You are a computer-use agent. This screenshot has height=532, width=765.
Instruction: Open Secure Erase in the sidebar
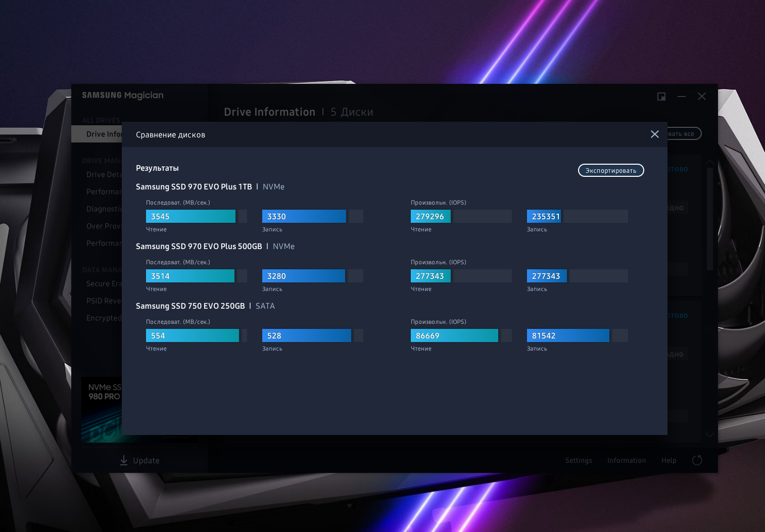(x=104, y=283)
